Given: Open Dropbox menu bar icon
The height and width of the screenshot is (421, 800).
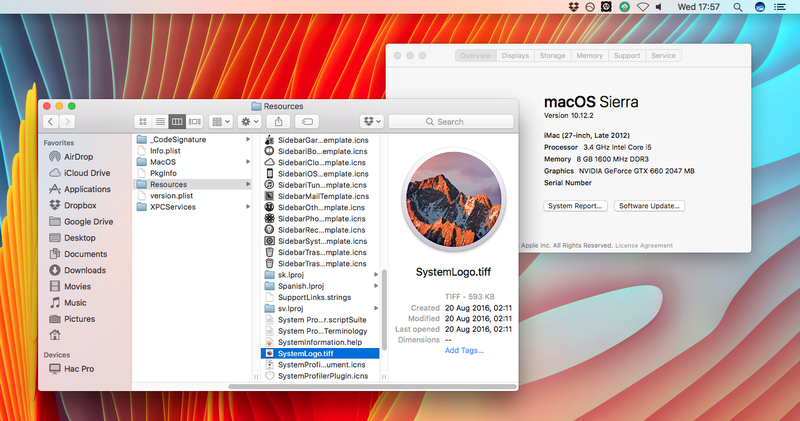Looking at the screenshot, I should click(x=573, y=7).
